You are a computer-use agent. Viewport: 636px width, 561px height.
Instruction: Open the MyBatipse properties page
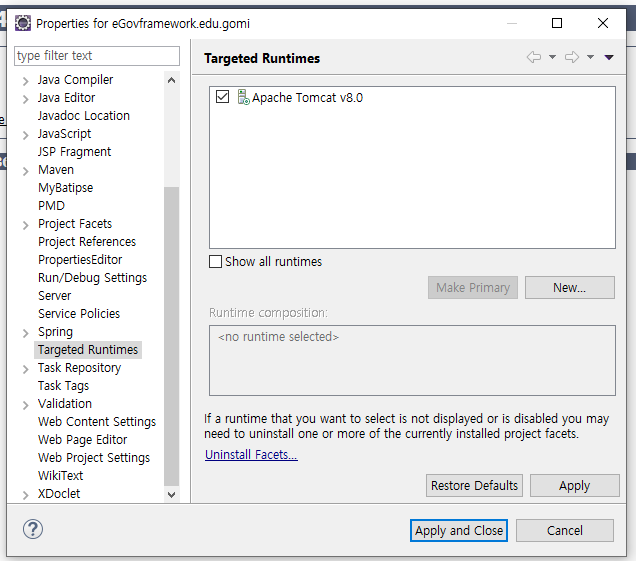(x=65, y=188)
